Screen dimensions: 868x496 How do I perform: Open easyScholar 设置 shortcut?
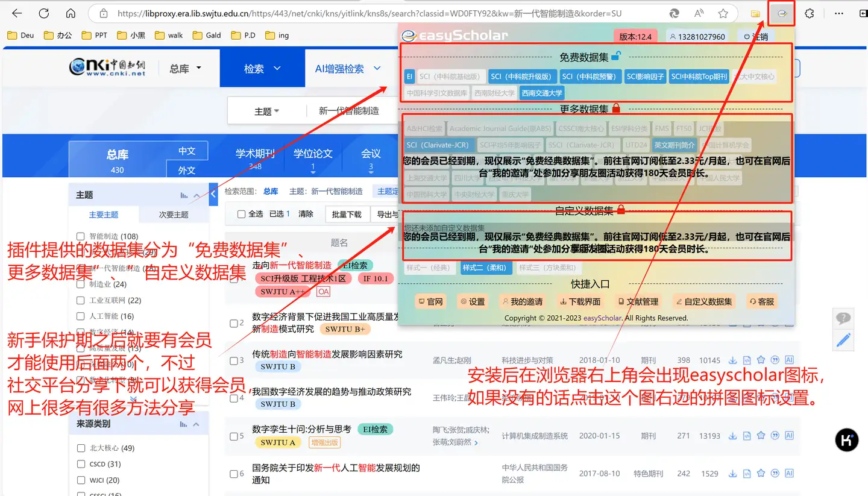(473, 301)
